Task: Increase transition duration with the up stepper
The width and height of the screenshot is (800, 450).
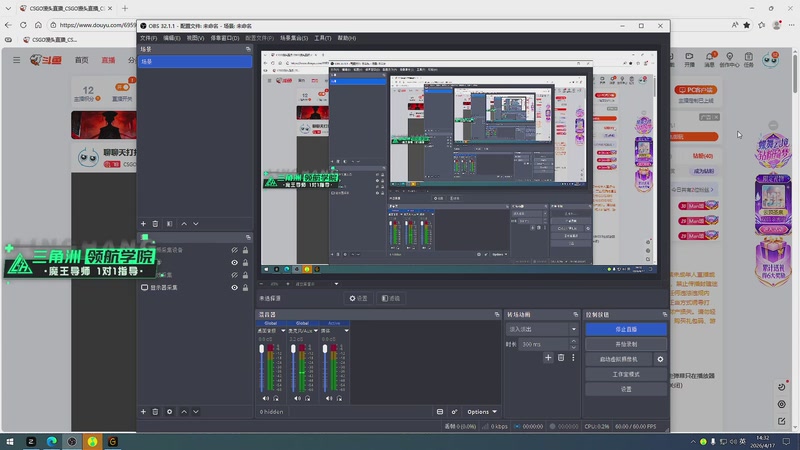Action: 573,341
